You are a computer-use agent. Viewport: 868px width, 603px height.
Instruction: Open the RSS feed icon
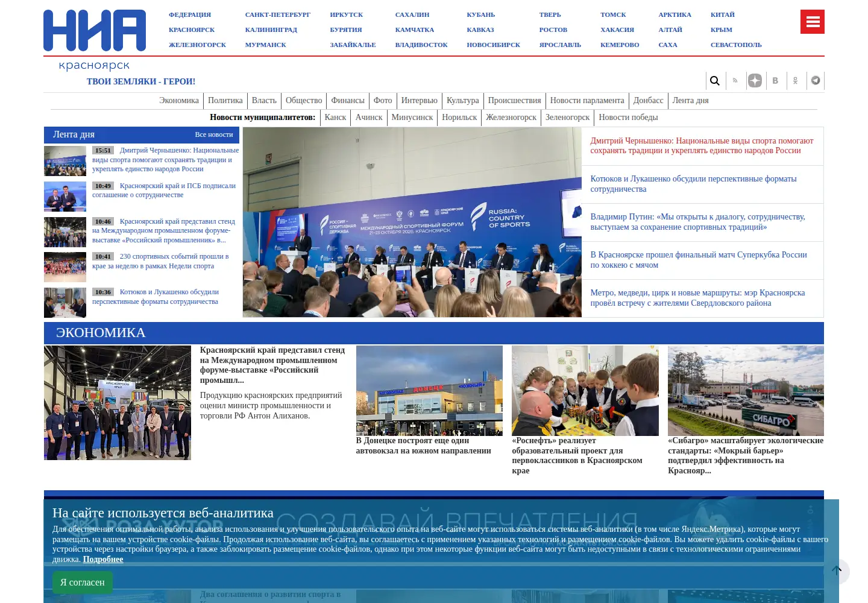[735, 81]
